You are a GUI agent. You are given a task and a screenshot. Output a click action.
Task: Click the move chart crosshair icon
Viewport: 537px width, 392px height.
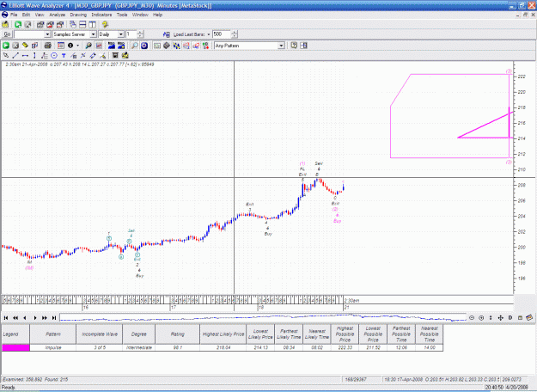click(x=500, y=318)
